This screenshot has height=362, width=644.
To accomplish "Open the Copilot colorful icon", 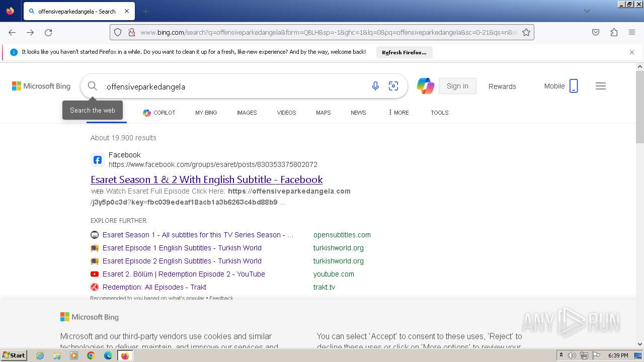I will (426, 86).
